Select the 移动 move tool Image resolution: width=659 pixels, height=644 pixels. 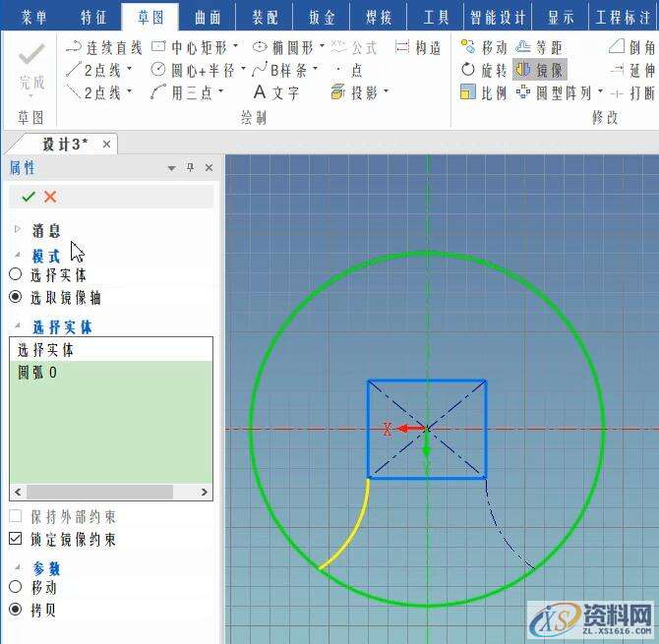484,47
